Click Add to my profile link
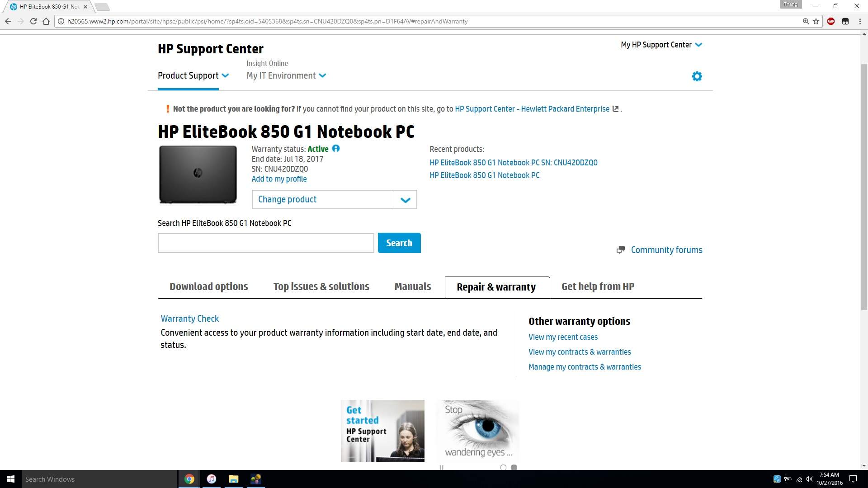The width and height of the screenshot is (868, 488). pos(279,179)
